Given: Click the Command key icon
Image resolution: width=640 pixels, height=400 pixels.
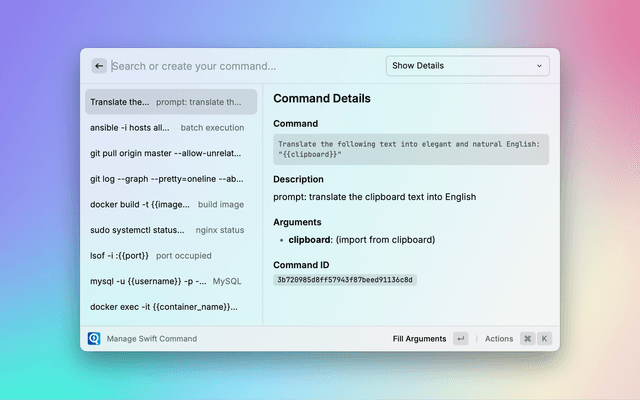Looking at the screenshot, I should pyautogui.click(x=527, y=339).
